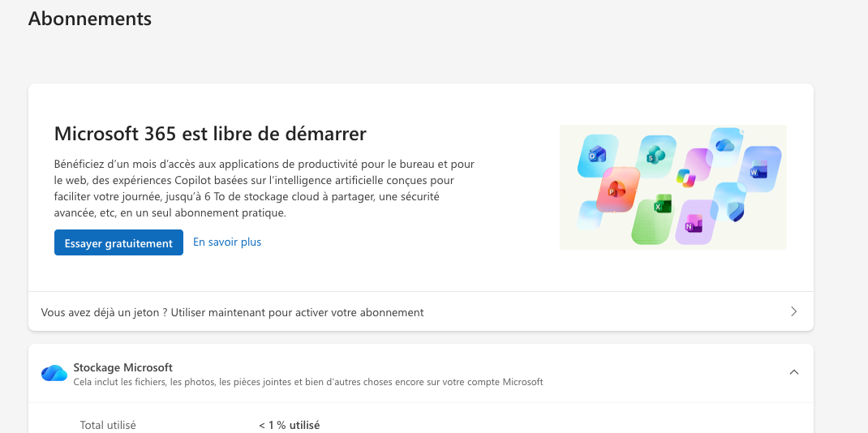This screenshot has width=868, height=433.
Task: Collapse the Stockage Microsoft section
Action: (x=794, y=372)
